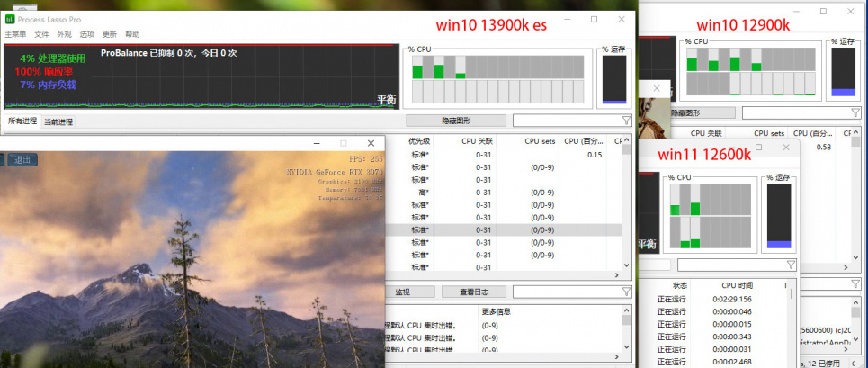Click the 平衡 power plan label in 13900k graph
The height and width of the screenshot is (368, 868).
387,100
